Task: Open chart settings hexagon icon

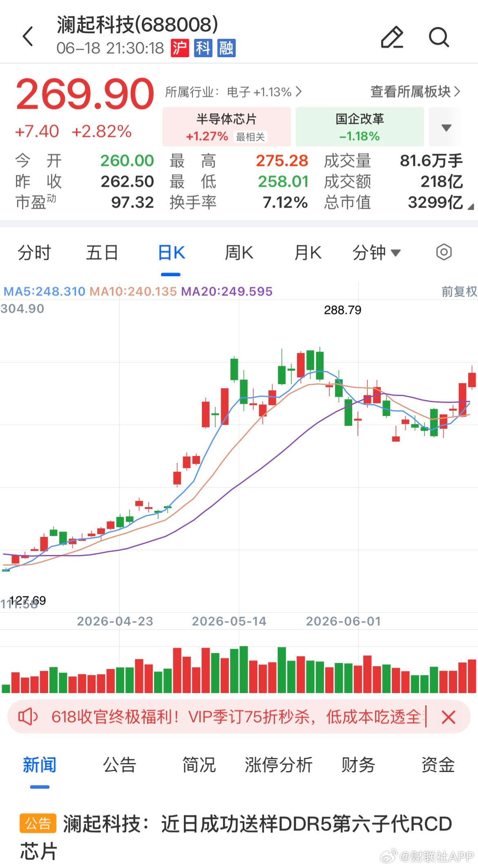Action: (x=444, y=252)
